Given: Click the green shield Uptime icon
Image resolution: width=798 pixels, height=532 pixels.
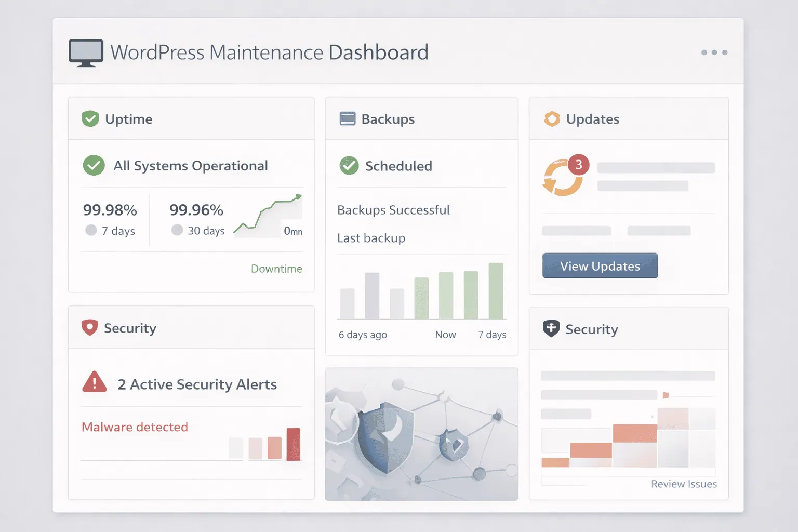Looking at the screenshot, I should click(90, 119).
